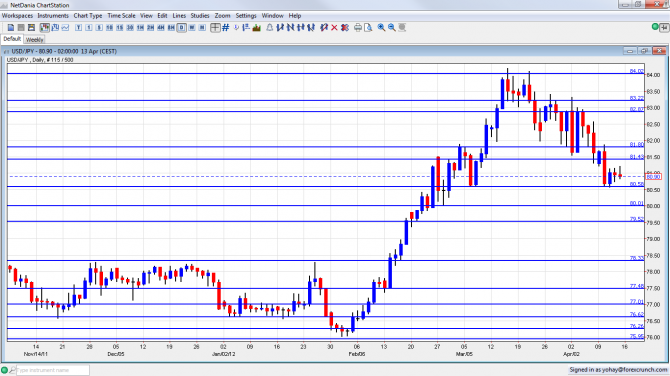The width and height of the screenshot is (670, 376).
Task: Click the instrument name search field
Action: 53,370
